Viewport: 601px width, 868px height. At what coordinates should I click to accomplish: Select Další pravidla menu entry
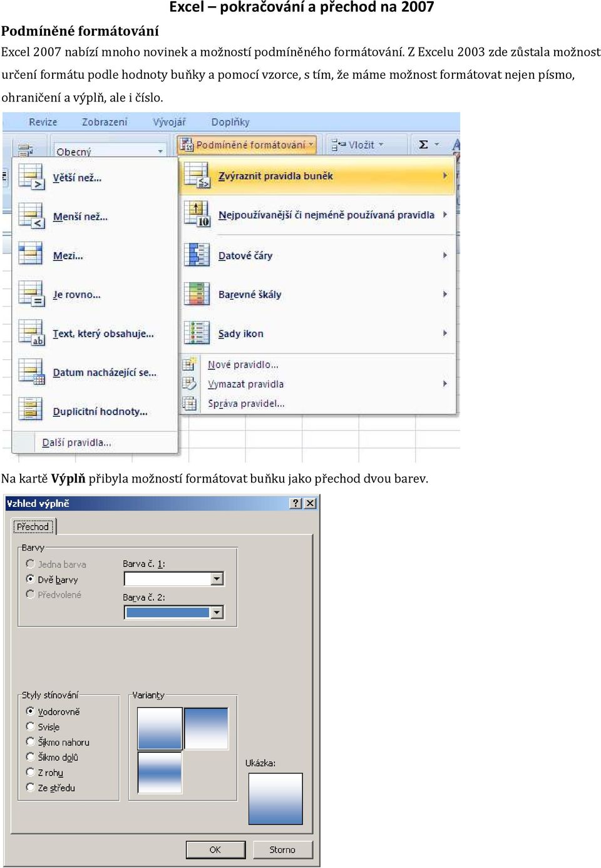point(76,442)
